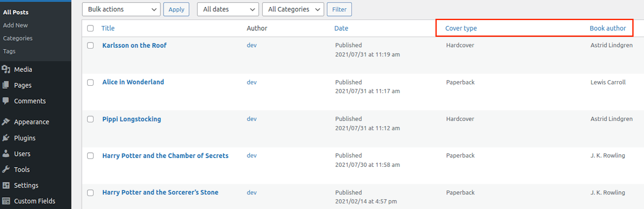Click Paperback in Alice in Wonderland row
644x209 pixels.
click(x=460, y=82)
